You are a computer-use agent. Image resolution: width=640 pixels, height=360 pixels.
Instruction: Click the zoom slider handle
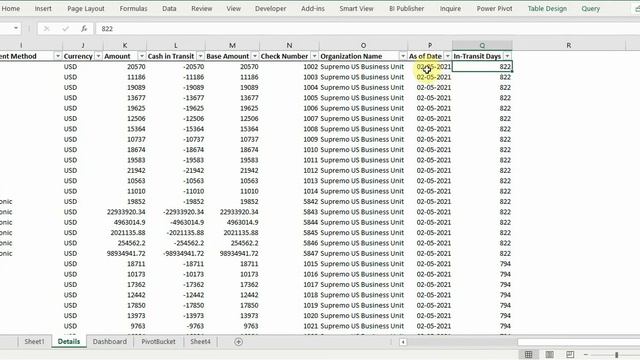(616, 355)
